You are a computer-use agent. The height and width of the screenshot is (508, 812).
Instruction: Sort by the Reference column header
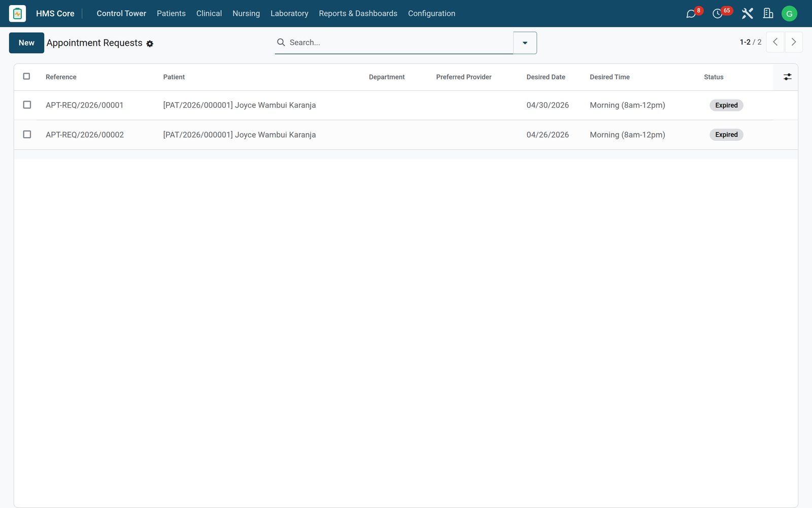coord(61,77)
